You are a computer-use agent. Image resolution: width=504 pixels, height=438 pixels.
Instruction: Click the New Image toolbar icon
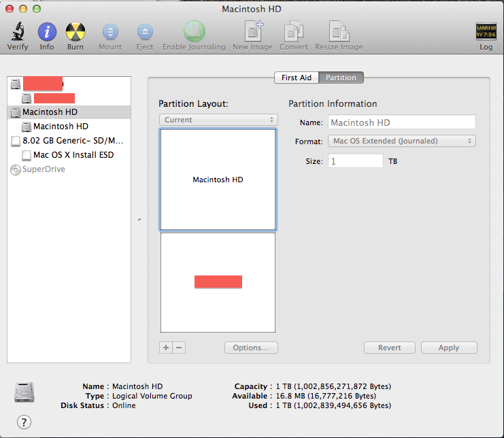(253, 31)
